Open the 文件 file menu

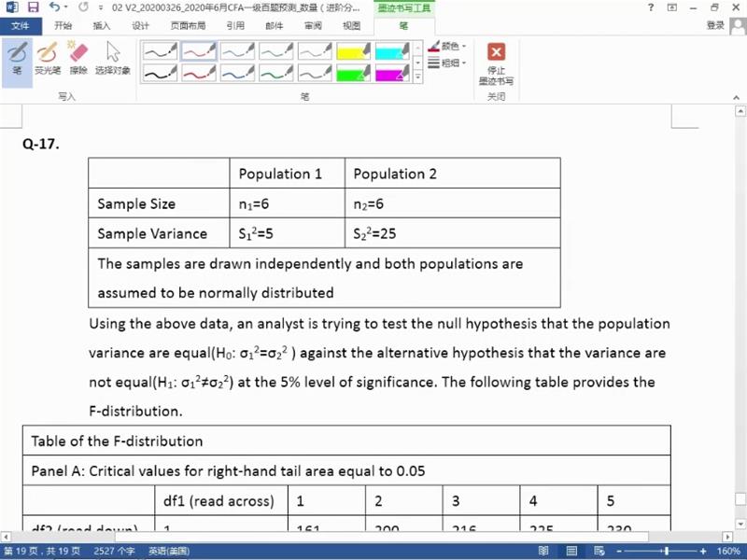click(x=21, y=26)
